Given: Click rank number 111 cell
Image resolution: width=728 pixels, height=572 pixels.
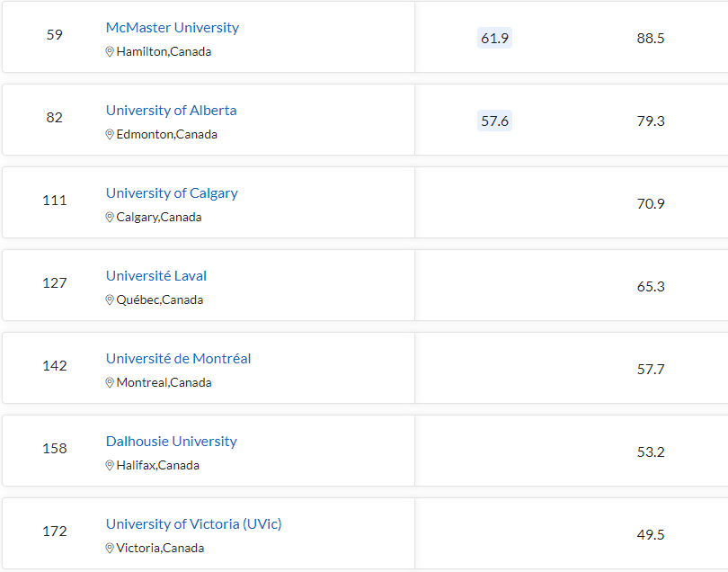Looking at the screenshot, I should pos(54,201).
